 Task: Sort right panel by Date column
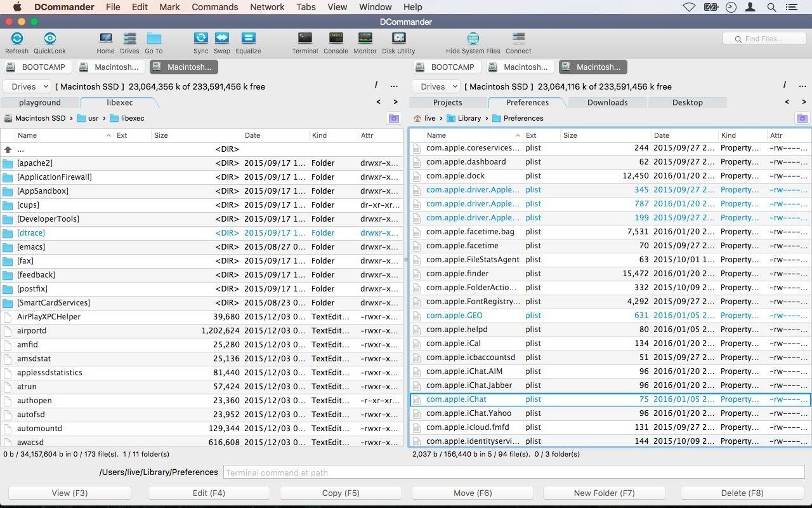(x=684, y=135)
